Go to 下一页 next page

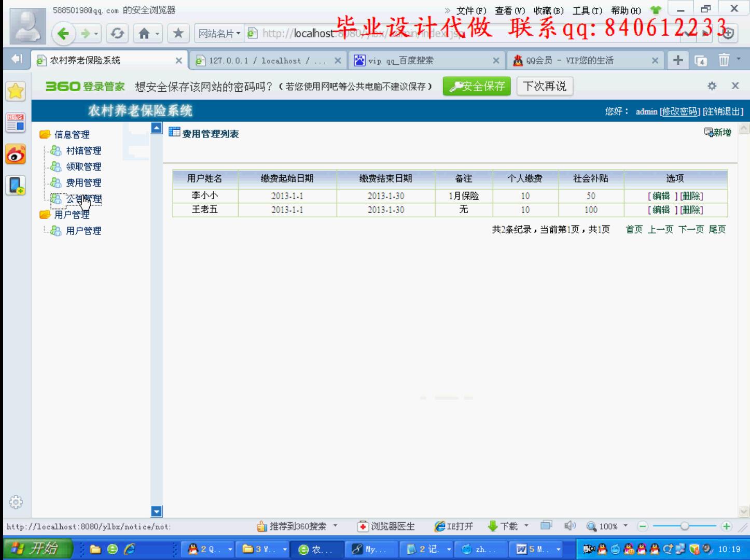[691, 229]
